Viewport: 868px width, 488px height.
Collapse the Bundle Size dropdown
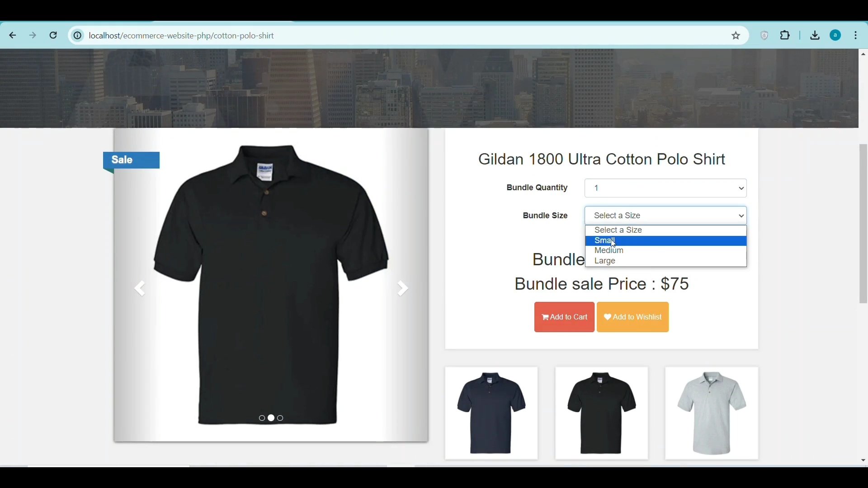[665, 216]
